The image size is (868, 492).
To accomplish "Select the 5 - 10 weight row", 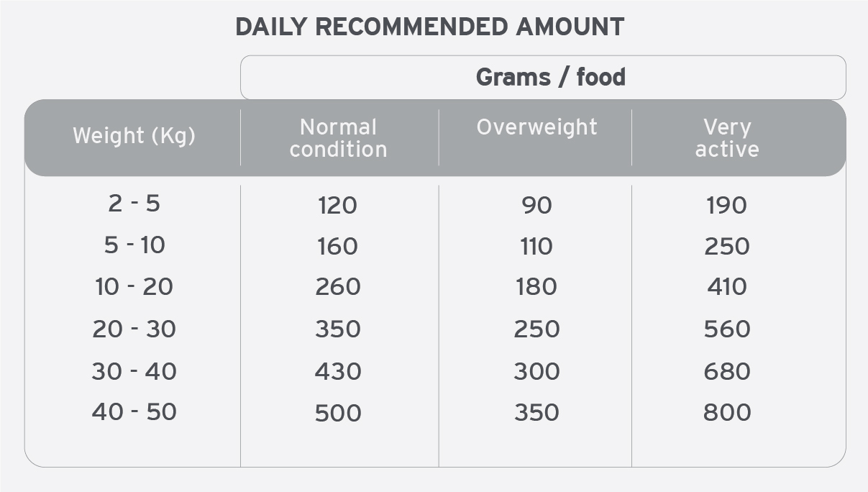I will (x=134, y=245).
